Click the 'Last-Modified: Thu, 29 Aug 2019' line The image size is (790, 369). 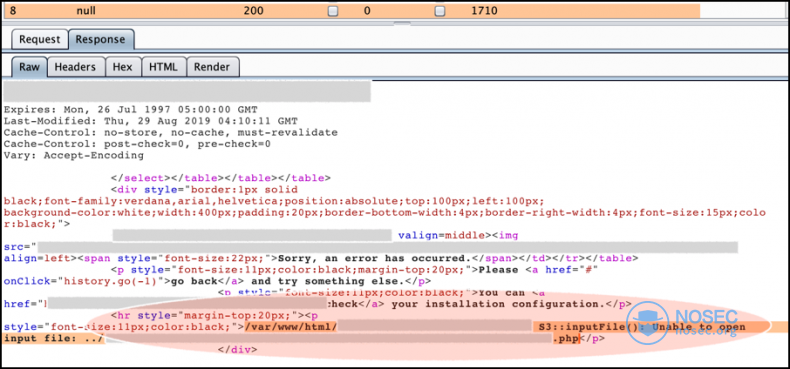(151, 121)
